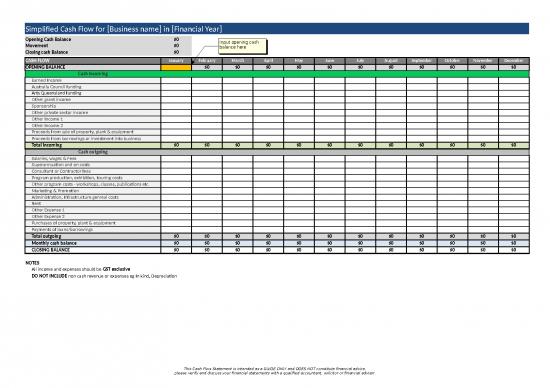The image size is (550, 388).
Task: Select the September column header
Action: tap(422, 61)
